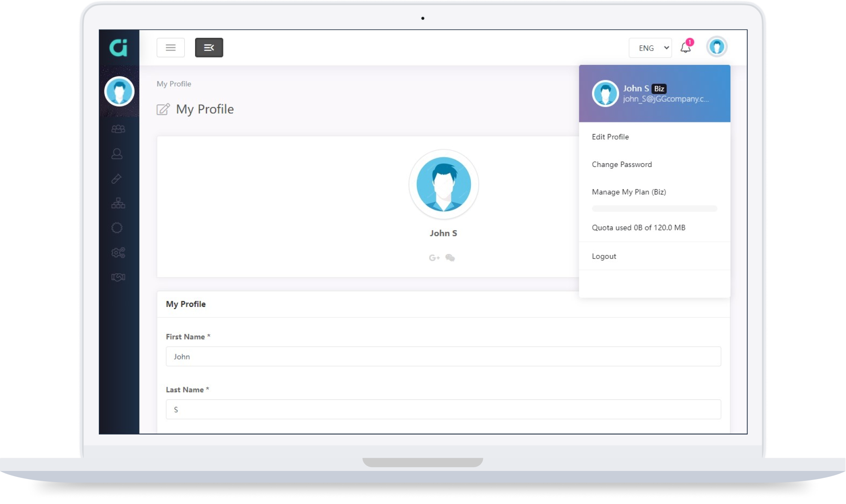
Task: Click into the First Name field
Action: tap(443, 357)
